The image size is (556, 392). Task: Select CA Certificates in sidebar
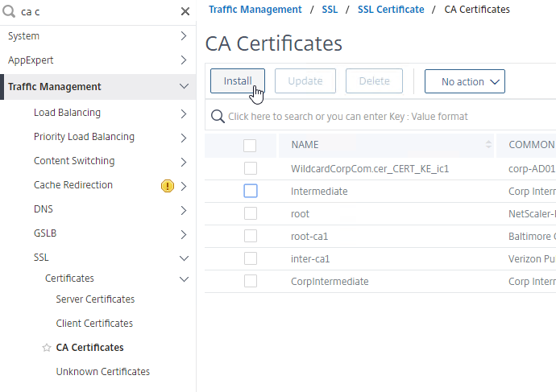click(89, 348)
